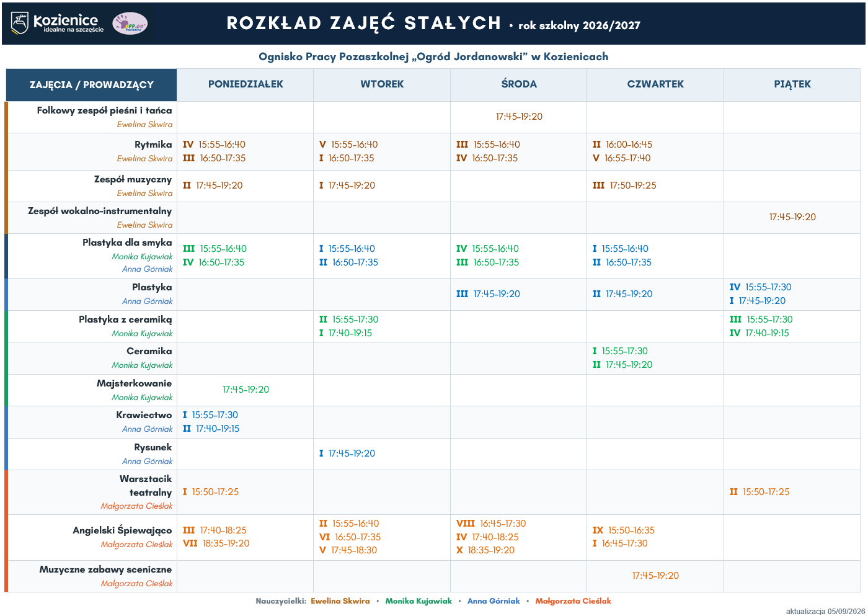868x616 pixels.
Task: Click the Folkowy zespół pieśni i tańca row title
Action: coord(105,110)
